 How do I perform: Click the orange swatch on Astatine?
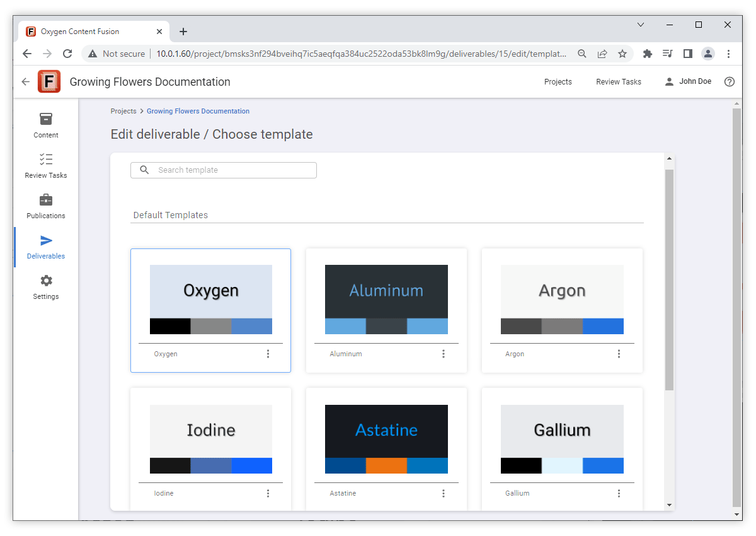pos(386,465)
